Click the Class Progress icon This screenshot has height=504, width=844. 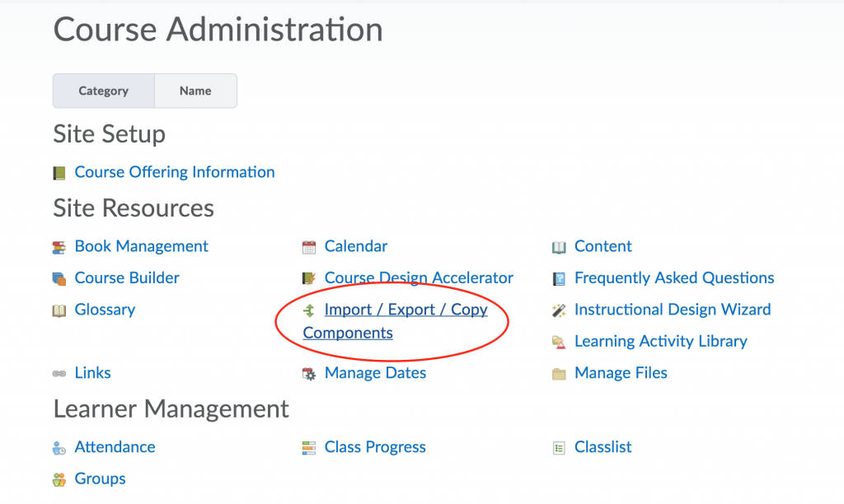point(309,447)
